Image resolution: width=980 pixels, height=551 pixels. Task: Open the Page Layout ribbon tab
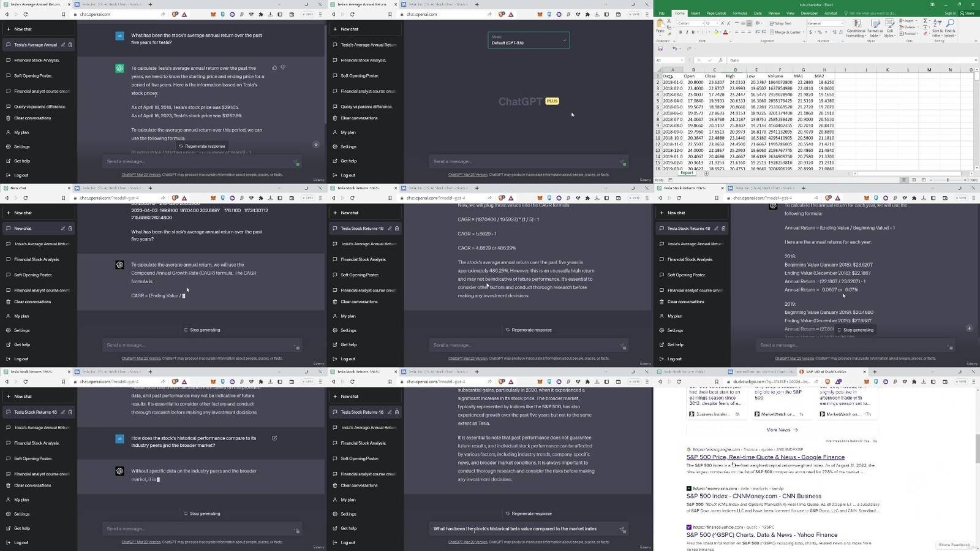tap(716, 13)
